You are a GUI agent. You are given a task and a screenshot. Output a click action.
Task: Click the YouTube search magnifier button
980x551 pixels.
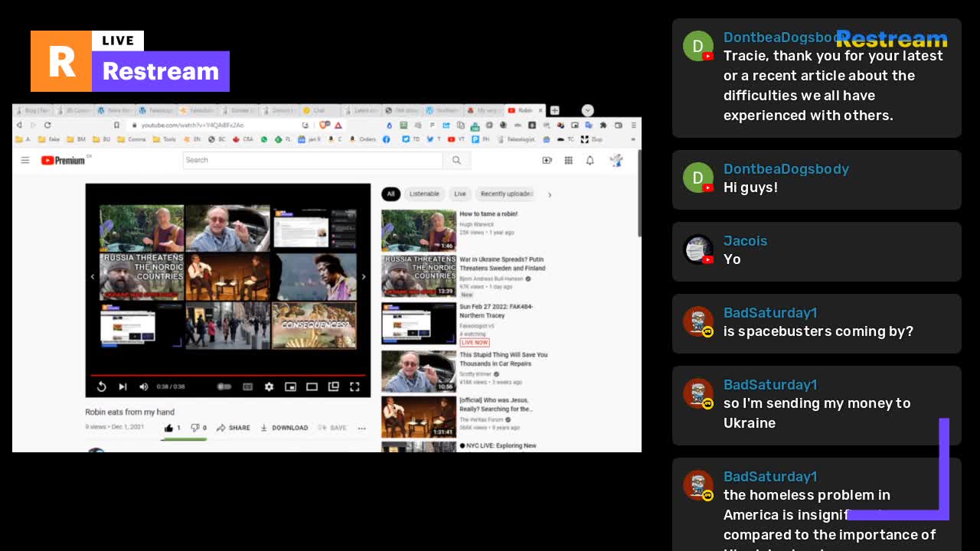(x=456, y=160)
